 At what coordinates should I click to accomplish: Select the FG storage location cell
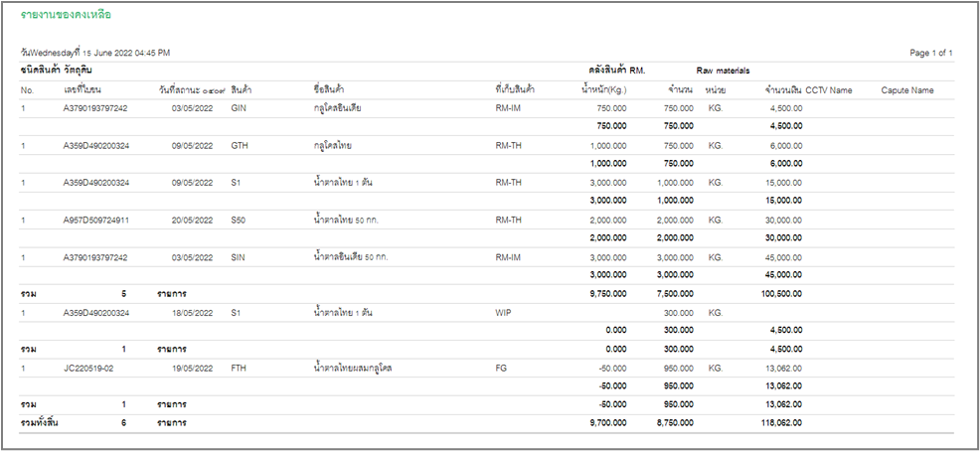click(x=500, y=369)
